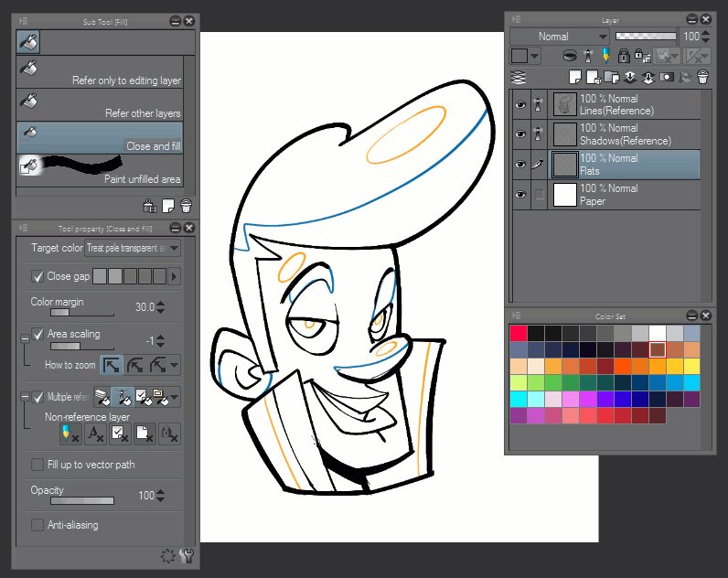
Task: Open the Target color dropdown
Action: point(133,248)
